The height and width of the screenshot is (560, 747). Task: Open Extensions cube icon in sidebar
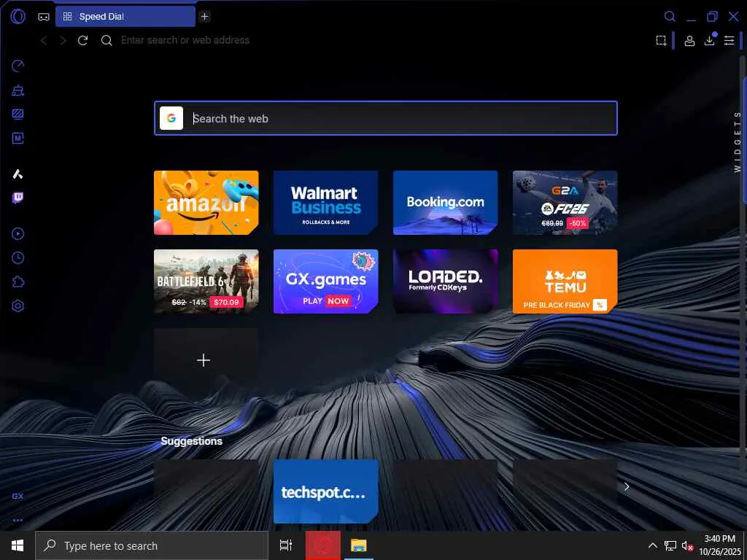[18, 282]
